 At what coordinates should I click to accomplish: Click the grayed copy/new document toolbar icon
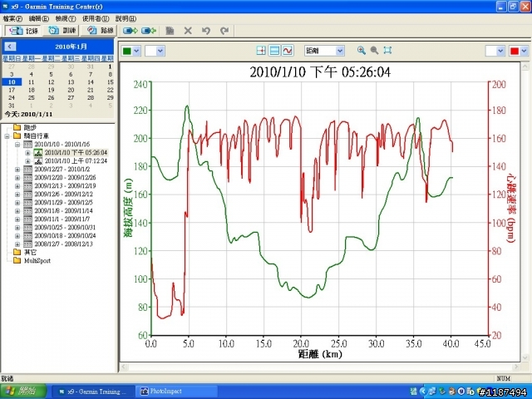point(170,31)
